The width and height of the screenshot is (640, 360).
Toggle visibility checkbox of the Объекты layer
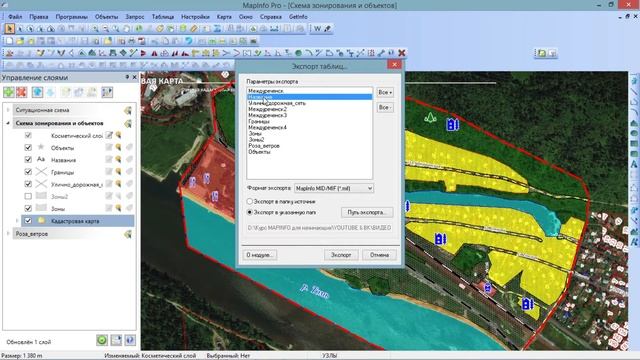pos(28,147)
